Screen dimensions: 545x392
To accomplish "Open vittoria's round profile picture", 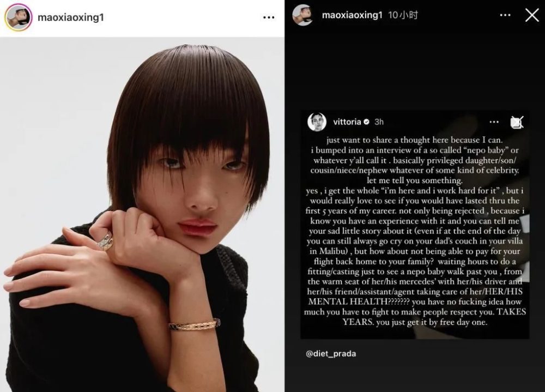I will (x=317, y=122).
